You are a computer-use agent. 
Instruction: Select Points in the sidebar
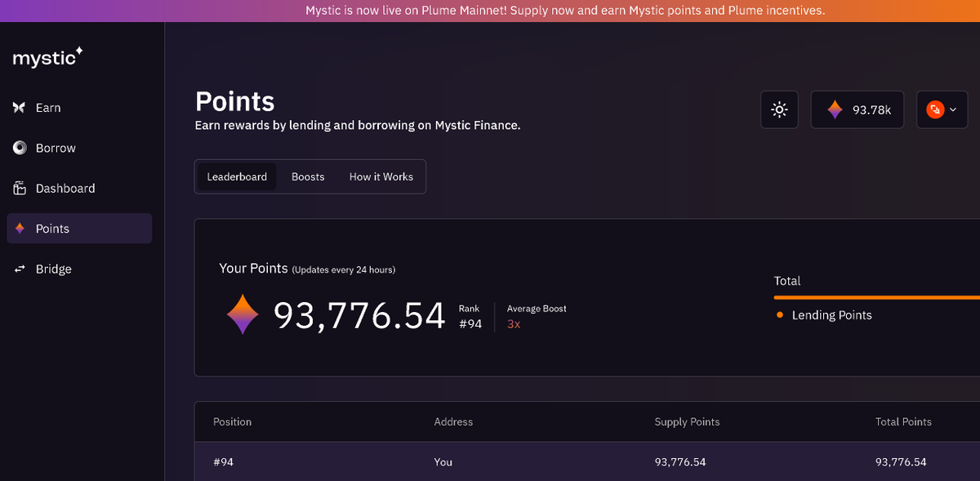pos(79,229)
